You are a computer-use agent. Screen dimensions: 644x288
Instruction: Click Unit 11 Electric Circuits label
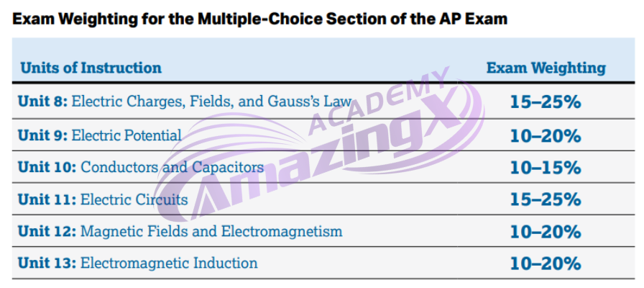coord(103,199)
